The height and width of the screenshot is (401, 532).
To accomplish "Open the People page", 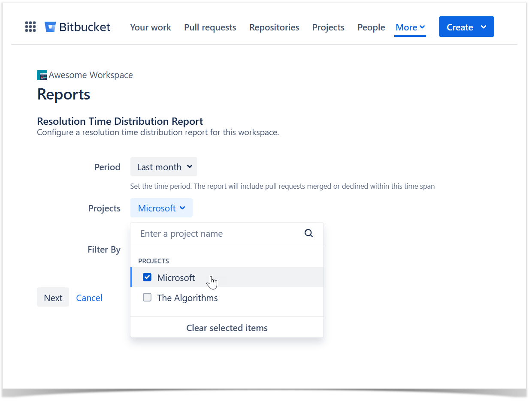I will pyautogui.click(x=371, y=27).
